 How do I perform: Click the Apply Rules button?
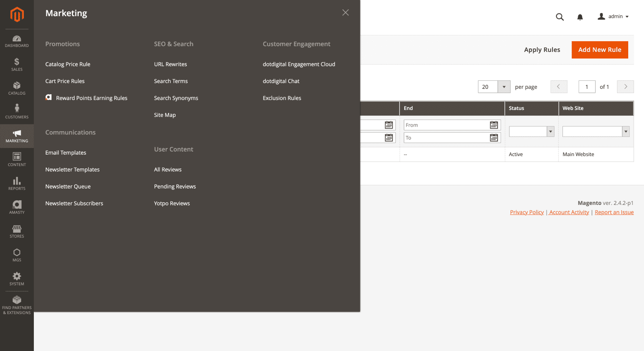click(x=542, y=50)
